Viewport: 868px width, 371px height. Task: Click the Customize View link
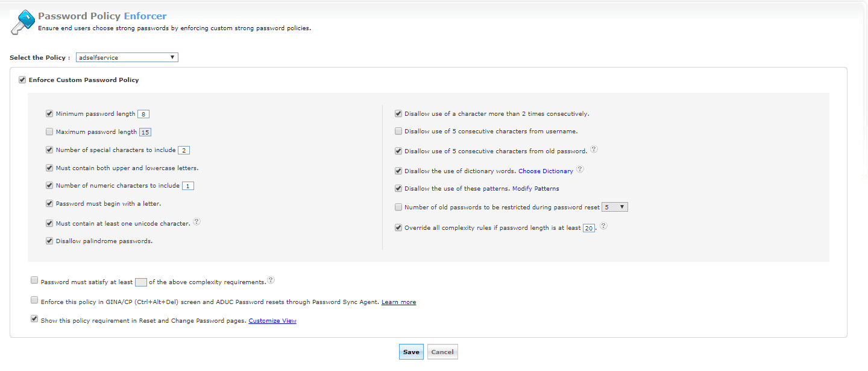272,321
